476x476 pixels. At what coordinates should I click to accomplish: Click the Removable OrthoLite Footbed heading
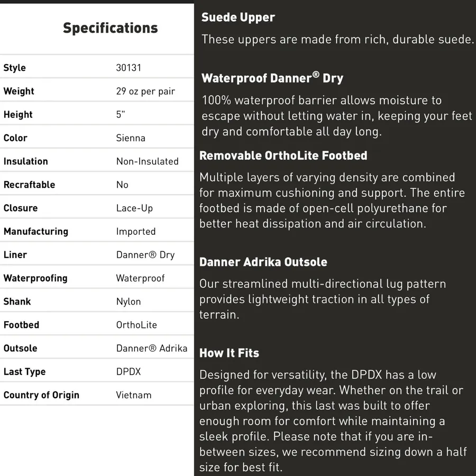(x=283, y=155)
